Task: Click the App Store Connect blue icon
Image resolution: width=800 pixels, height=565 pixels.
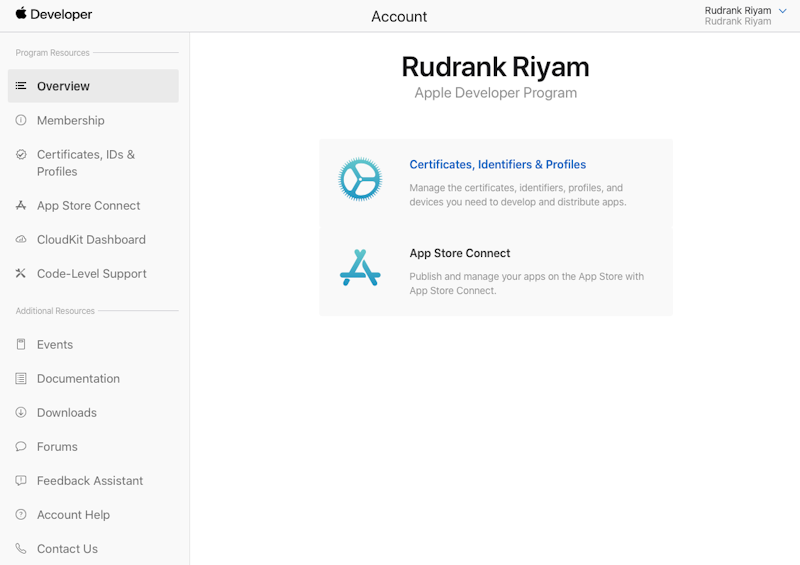Action: (x=360, y=267)
